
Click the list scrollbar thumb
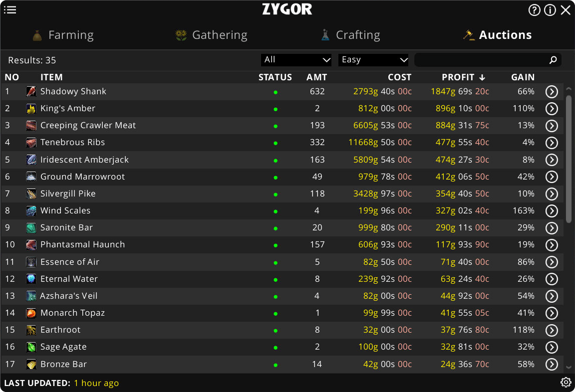[x=569, y=159]
